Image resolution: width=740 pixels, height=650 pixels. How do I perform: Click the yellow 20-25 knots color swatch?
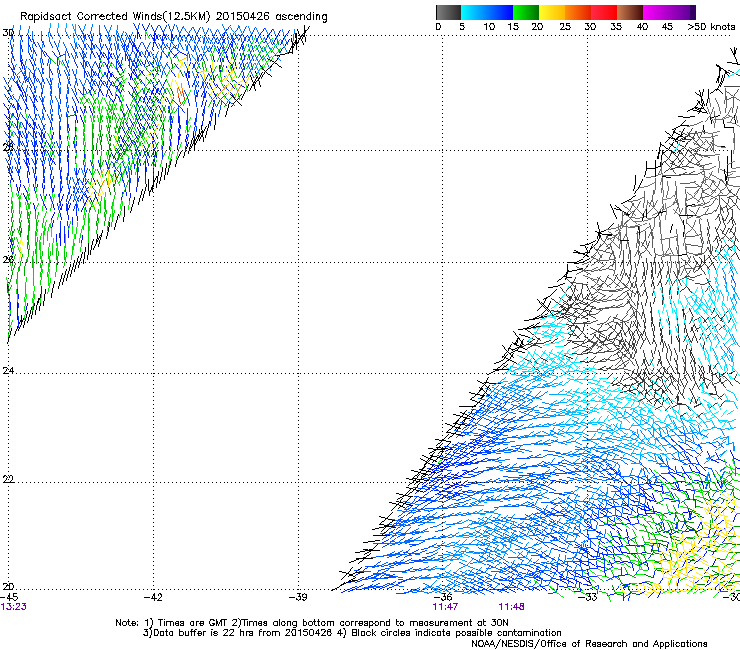(x=552, y=12)
